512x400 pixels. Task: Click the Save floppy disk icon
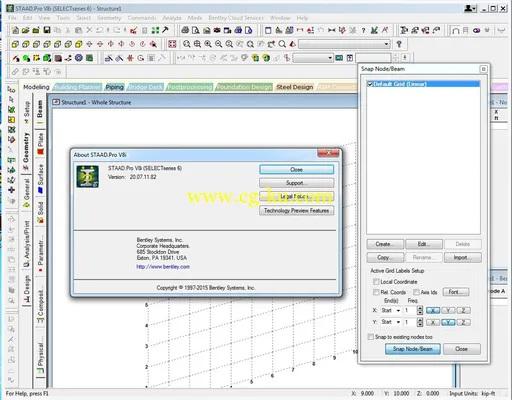pyautogui.click(x=47, y=30)
